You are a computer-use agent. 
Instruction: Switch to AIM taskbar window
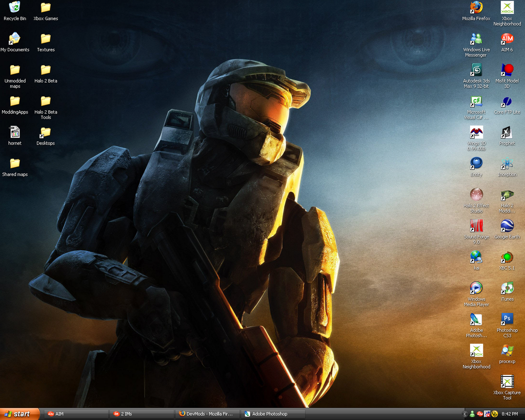pos(76,414)
